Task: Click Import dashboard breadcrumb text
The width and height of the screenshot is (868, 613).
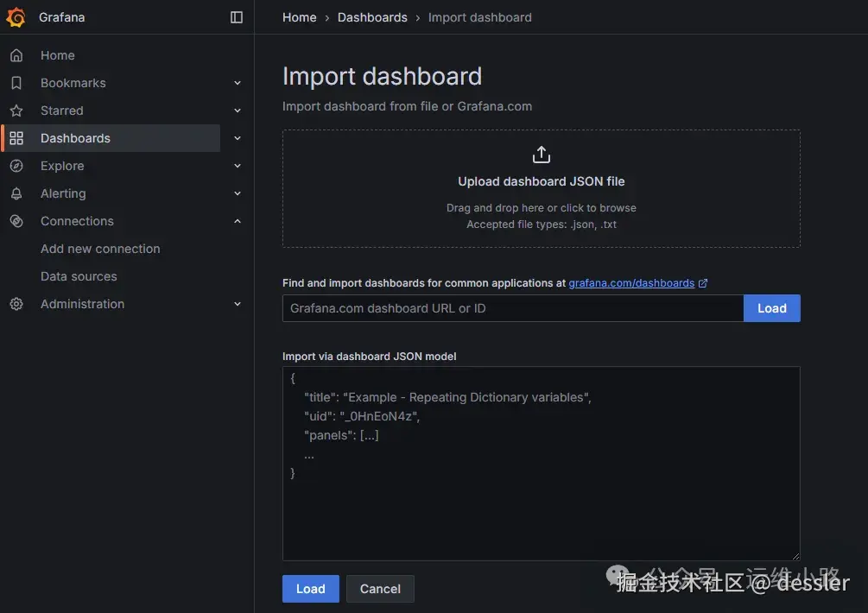Action: pyautogui.click(x=480, y=18)
